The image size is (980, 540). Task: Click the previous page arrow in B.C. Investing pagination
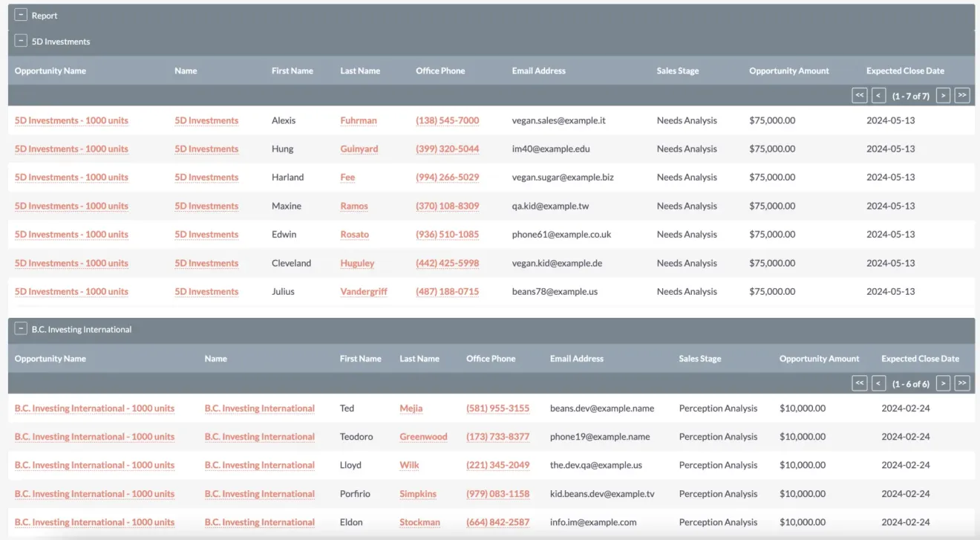pos(878,383)
